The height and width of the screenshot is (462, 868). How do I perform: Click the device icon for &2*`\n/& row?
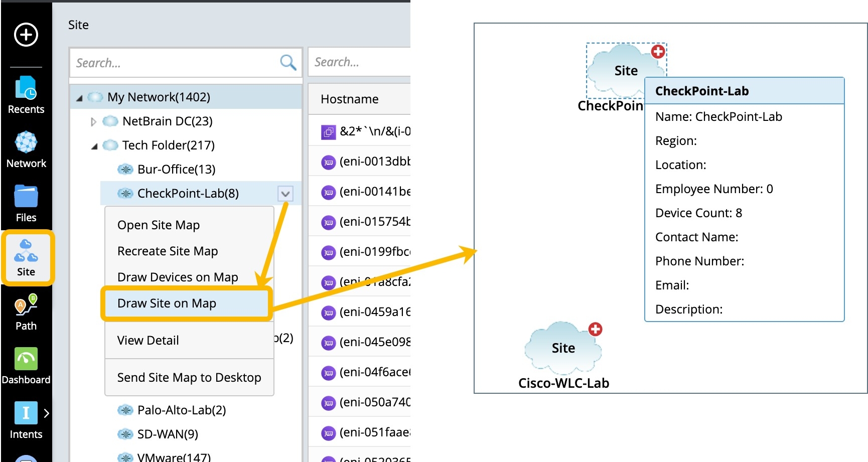pyautogui.click(x=328, y=132)
